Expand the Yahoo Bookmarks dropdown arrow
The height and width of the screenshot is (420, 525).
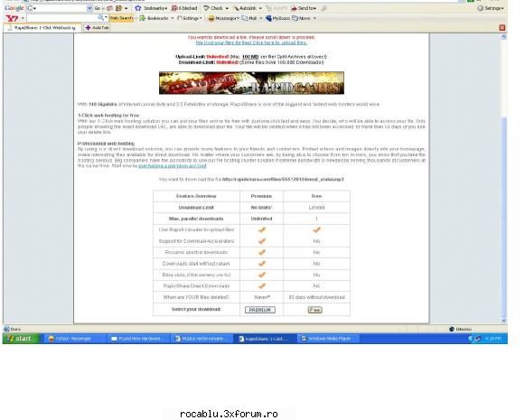click(172, 18)
